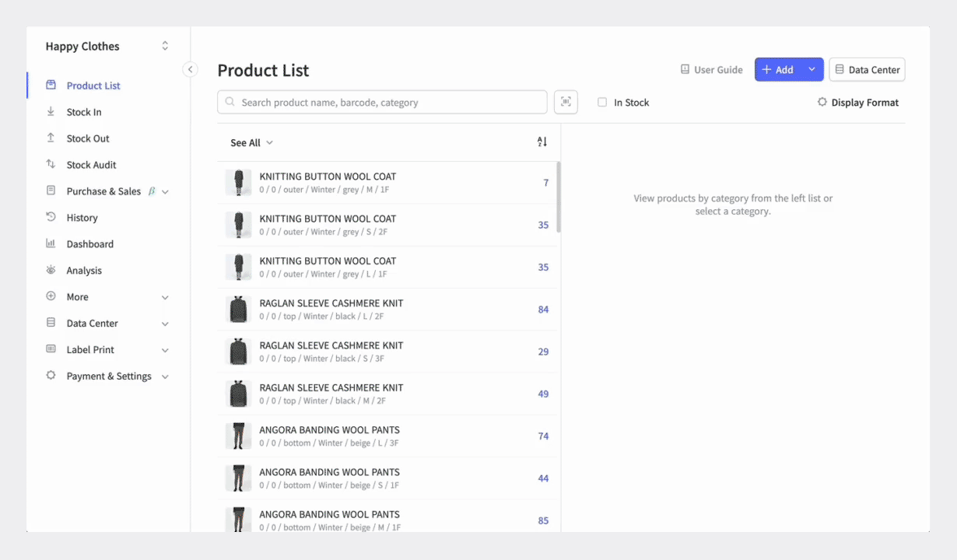The height and width of the screenshot is (560, 957).
Task: Click the Analysis icon in the sidebar
Action: pyautogui.click(x=51, y=270)
